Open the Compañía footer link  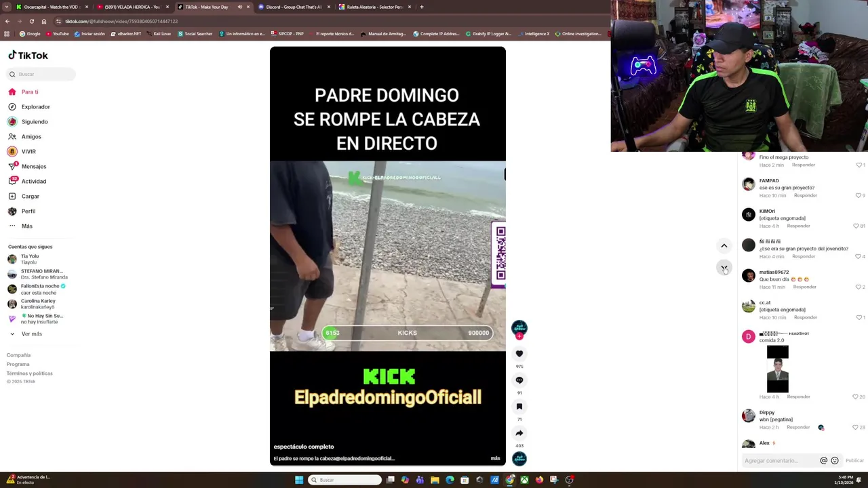[18, 355]
